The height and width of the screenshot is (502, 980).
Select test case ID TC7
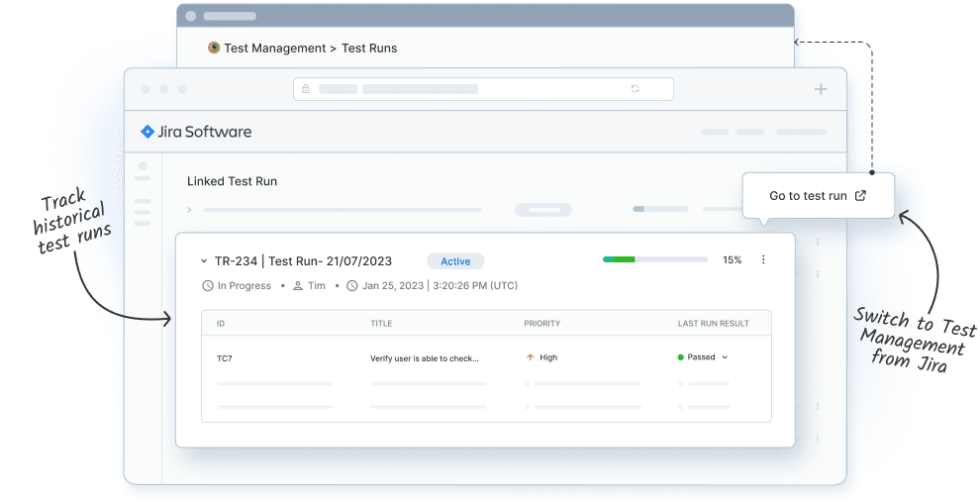tap(225, 358)
